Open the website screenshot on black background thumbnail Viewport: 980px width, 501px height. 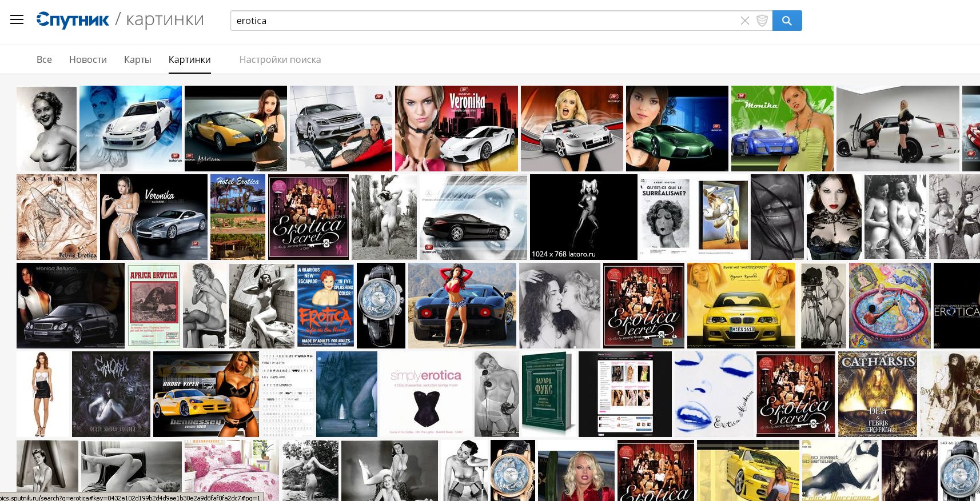625,394
